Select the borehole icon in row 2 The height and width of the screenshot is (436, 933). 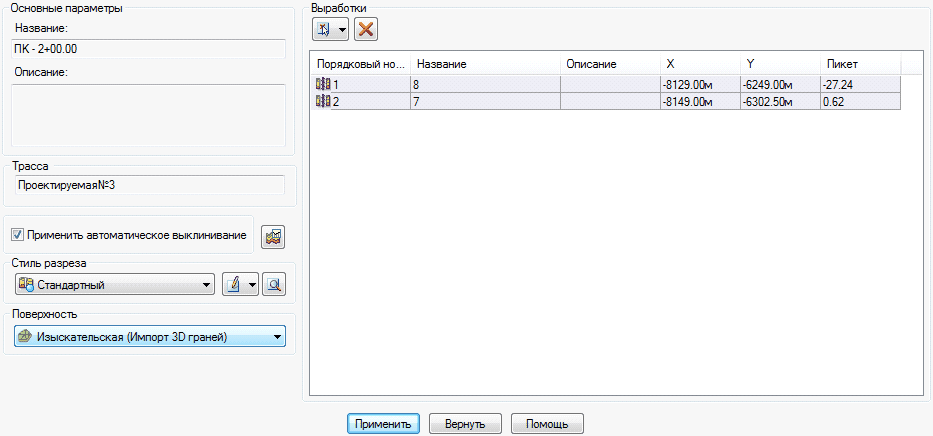322,101
